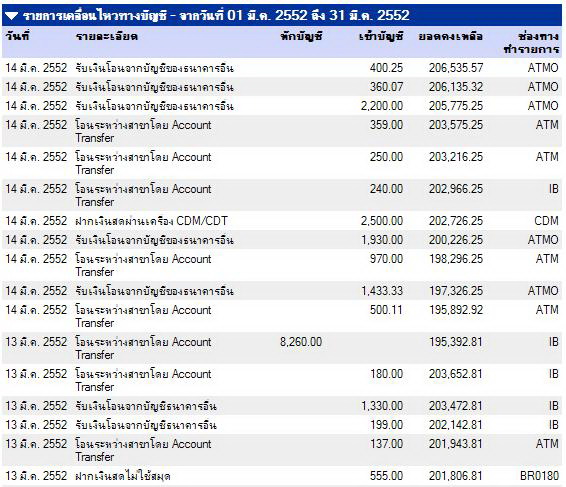
Task: Click the 8,260.00 withdrawal amount
Action: 301,342
